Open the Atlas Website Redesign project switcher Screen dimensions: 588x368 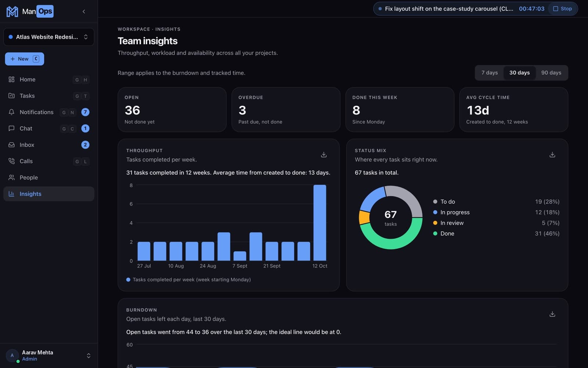[x=49, y=37]
